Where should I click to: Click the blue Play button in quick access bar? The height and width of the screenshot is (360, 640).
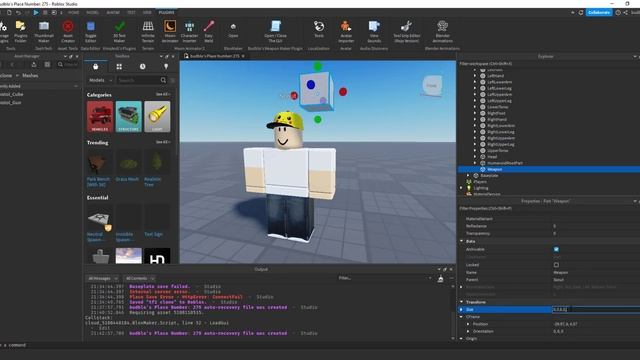36,13
